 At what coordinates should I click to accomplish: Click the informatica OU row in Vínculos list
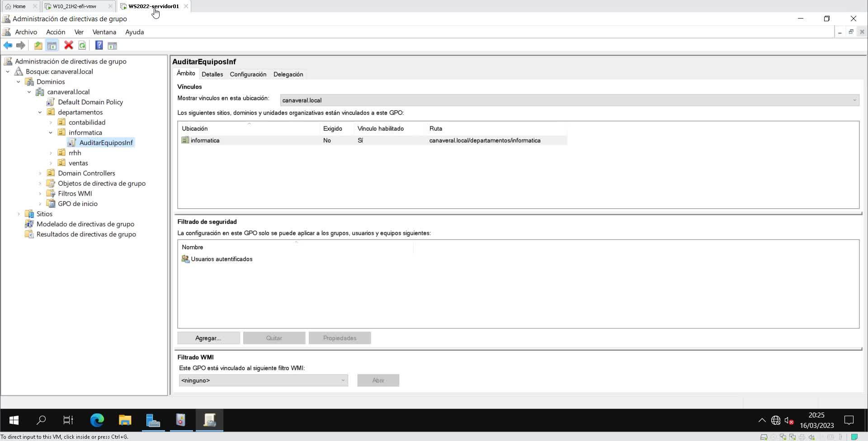click(x=373, y=141)
